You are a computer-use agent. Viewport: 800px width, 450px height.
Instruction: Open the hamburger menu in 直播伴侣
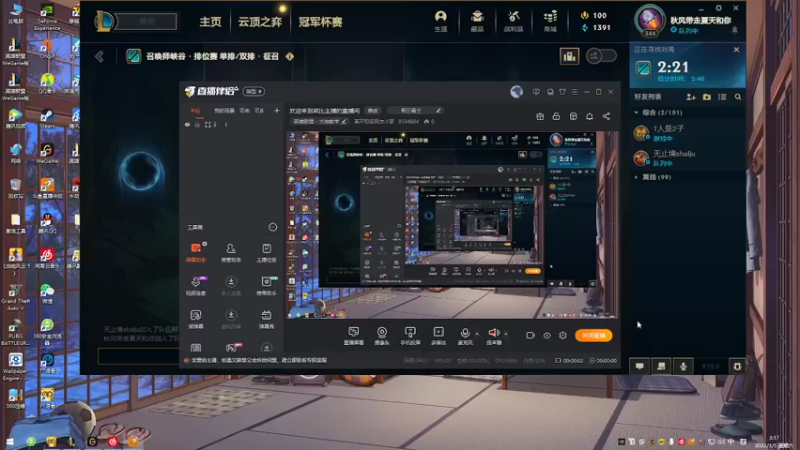point(574,92)
